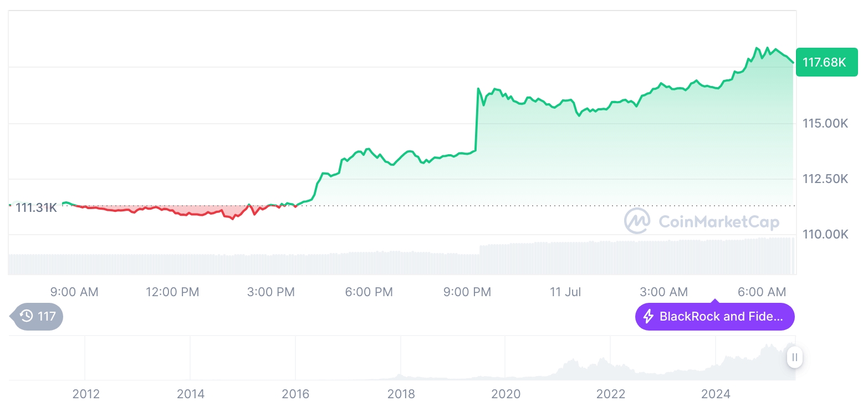The height and width of the screenshot is (406, 868).
Task: Select the 2020 year on mini timeline
Action: coord(506,394)
